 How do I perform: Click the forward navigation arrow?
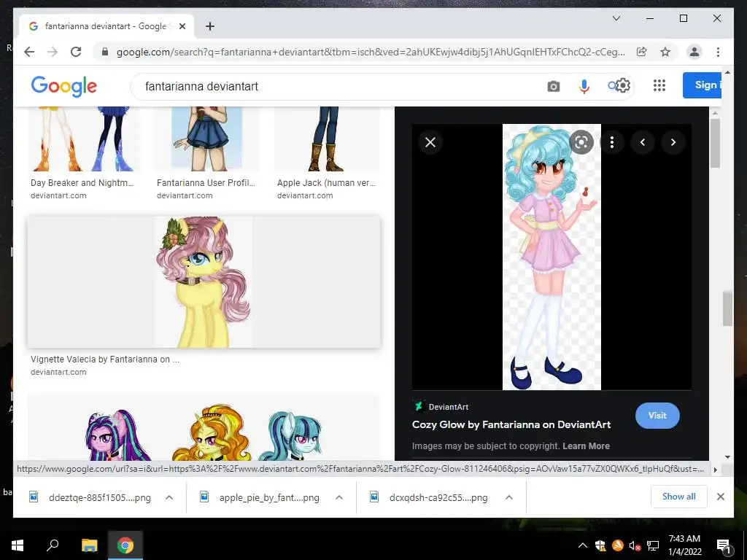pos(53,52)
